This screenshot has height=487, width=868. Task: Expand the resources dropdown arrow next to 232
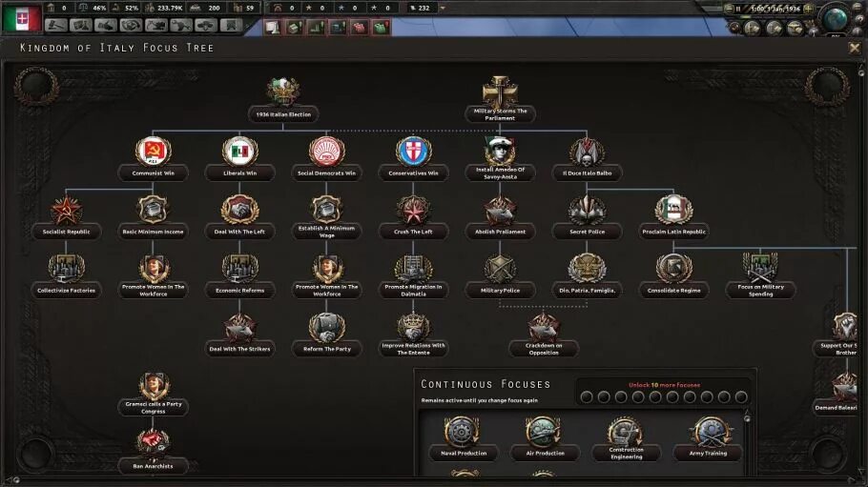(x=443, y=8)
